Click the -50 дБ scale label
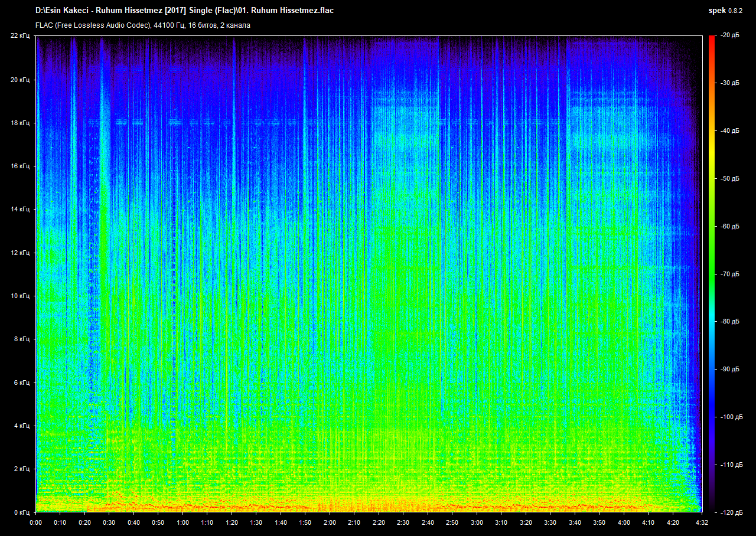756x536 pixels. 730,179
